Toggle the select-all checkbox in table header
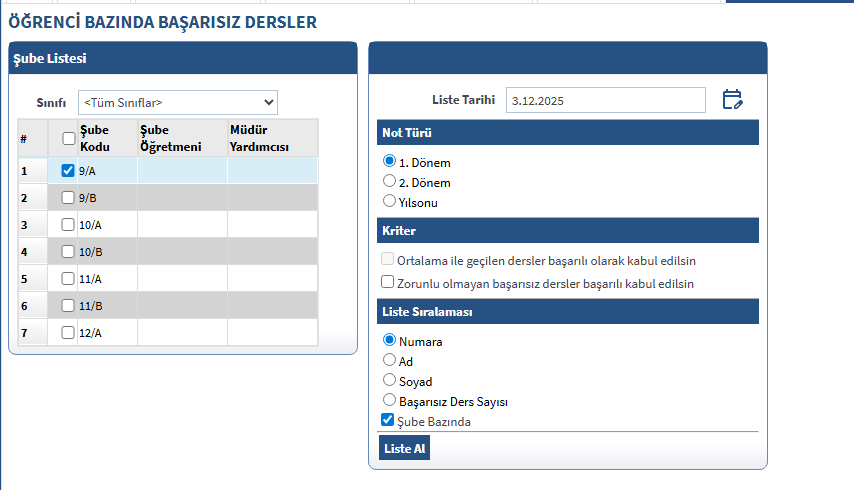The image size is (854, 490). [68, 139]
